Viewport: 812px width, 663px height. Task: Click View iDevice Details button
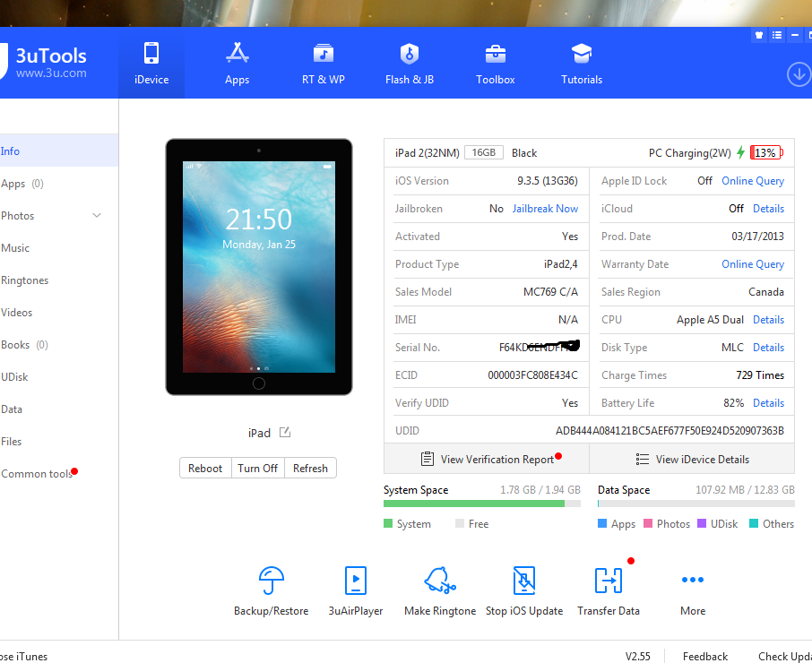pos(692,459)
